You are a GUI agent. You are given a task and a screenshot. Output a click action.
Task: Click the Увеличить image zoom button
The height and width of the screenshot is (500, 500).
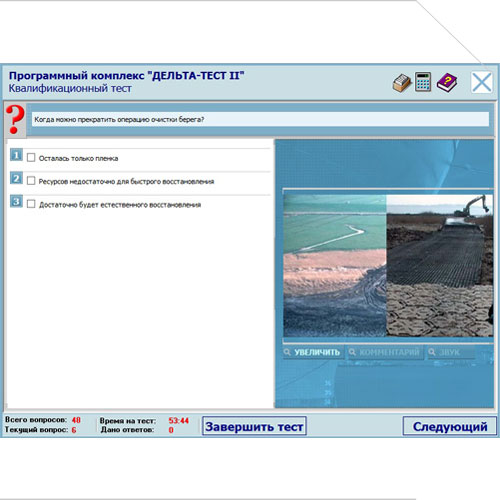pyautogui.click(x=312, y=352)
